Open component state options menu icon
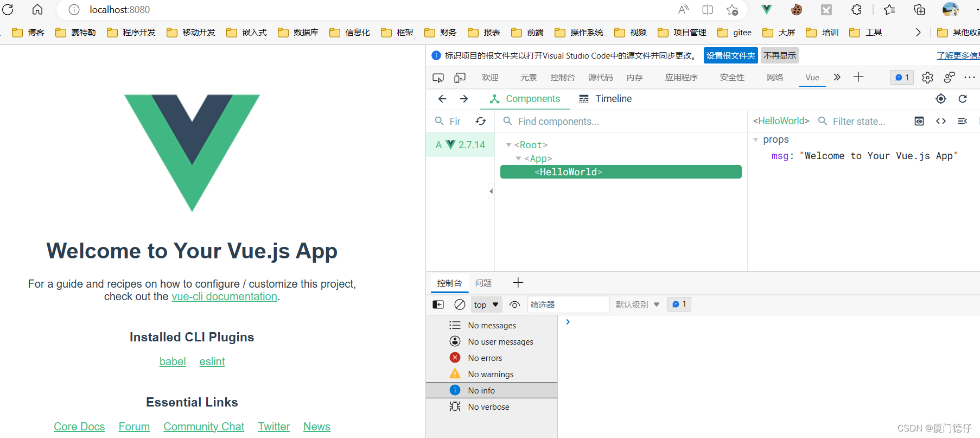The width and height of the screenshot is (980, 438). pyautogui.click(x=963, y=121)
